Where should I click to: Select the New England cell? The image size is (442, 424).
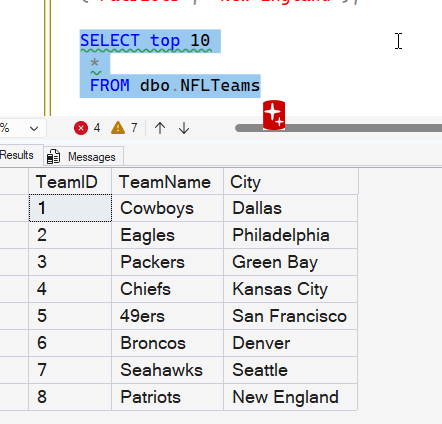(x=290, y=397)
